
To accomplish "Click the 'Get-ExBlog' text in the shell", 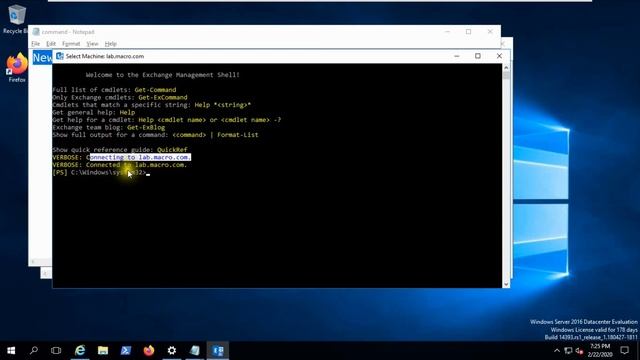I will point(146,127).
